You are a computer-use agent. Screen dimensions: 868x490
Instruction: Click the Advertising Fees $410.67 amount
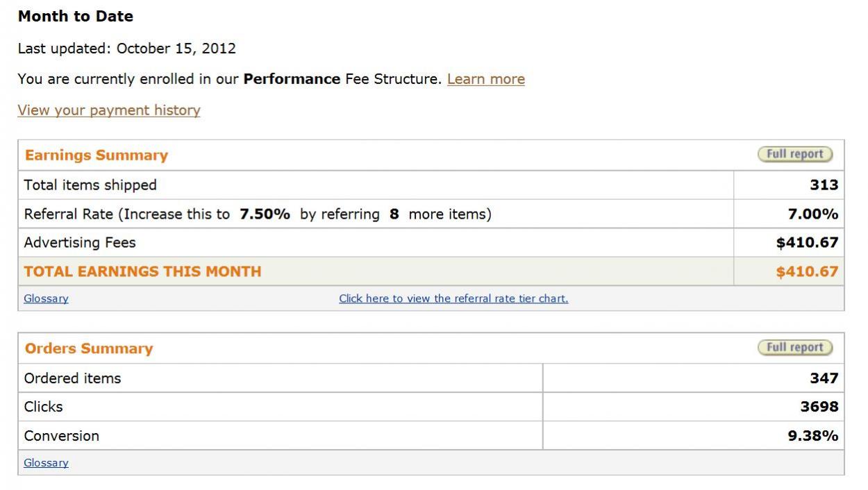pos(808,243)
